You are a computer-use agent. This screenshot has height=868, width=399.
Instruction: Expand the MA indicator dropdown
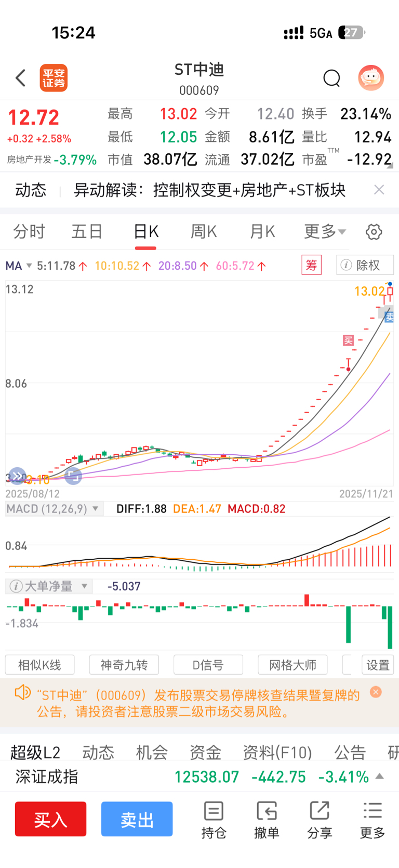coord(29,266)
